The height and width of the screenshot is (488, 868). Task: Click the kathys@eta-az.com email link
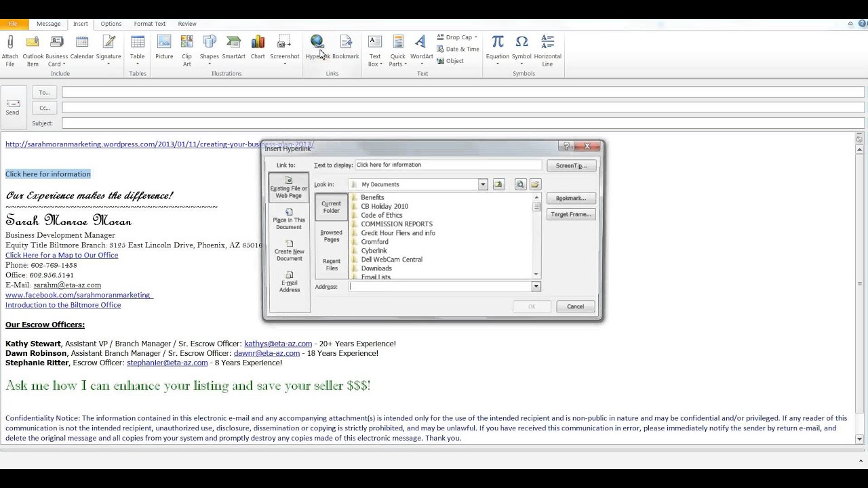pos(278,344)
